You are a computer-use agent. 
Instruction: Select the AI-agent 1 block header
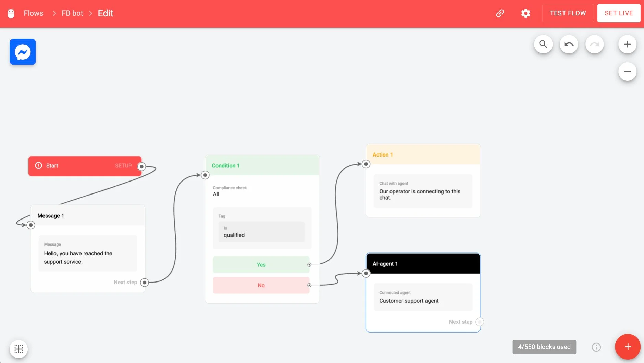423,264
